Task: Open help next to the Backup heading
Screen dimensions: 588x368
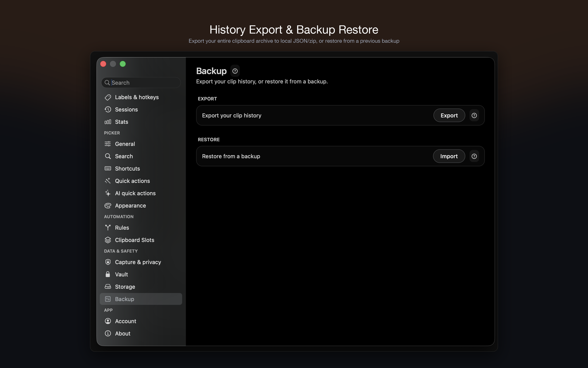Action: 235,71
